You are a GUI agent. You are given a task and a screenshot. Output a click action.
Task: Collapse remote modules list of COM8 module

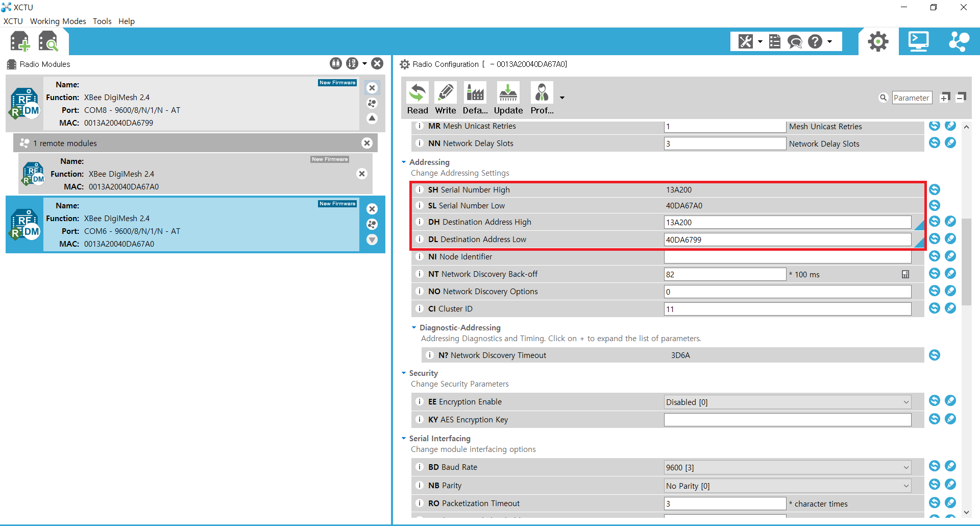point(372,118)
